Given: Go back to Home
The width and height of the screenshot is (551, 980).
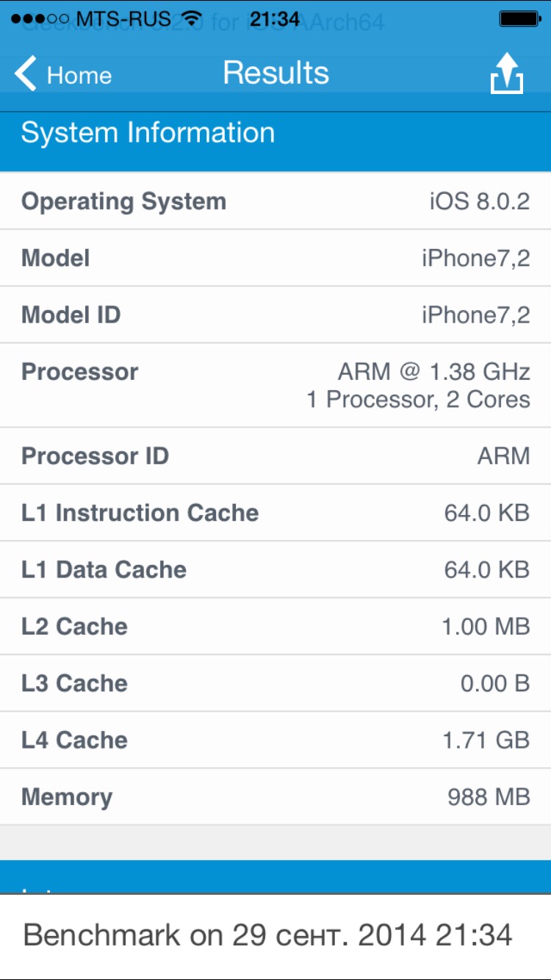Looking at the screenshot, I should 63,74.
